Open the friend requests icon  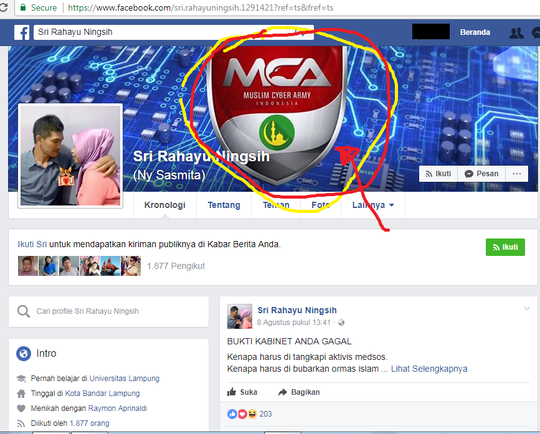[x=516, y=33]
